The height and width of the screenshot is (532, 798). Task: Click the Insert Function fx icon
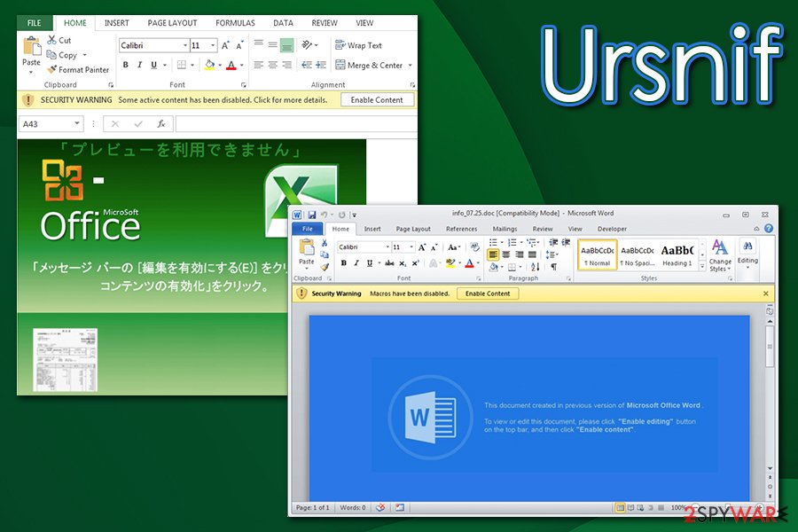pos(160,124)
